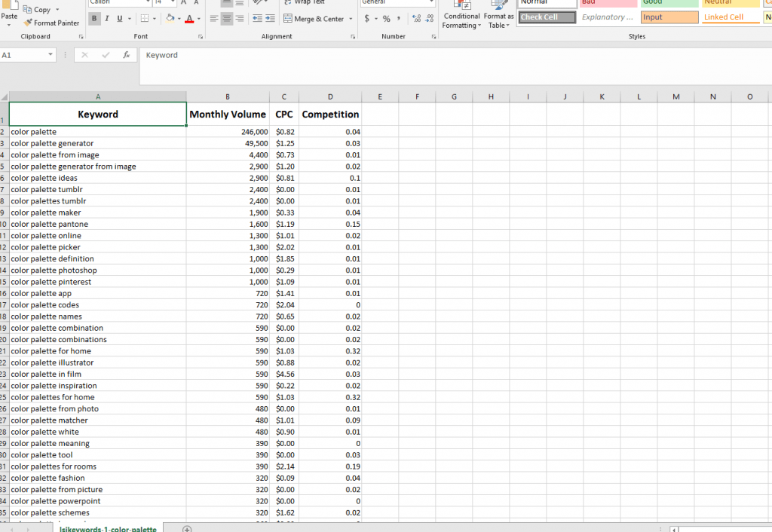Apply currency number format
This screenshot has height=532, width=772.
[x=367, y=17]
